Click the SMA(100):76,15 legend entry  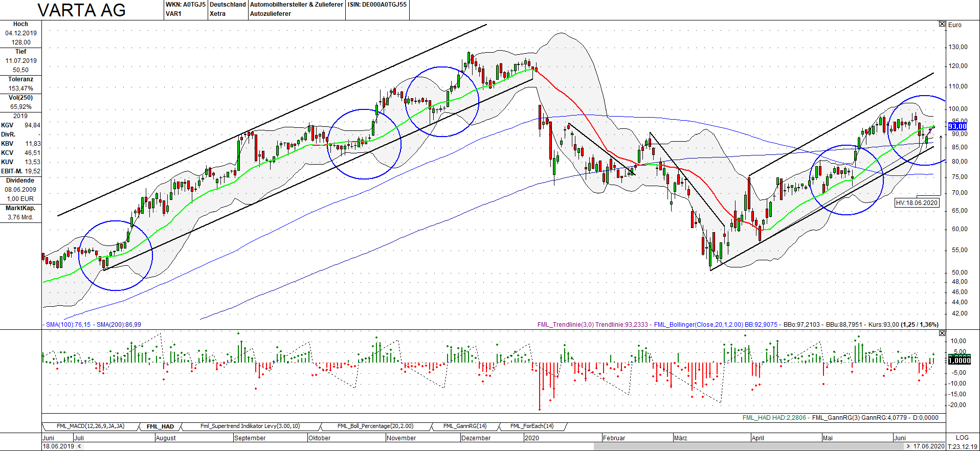[68, 325]
